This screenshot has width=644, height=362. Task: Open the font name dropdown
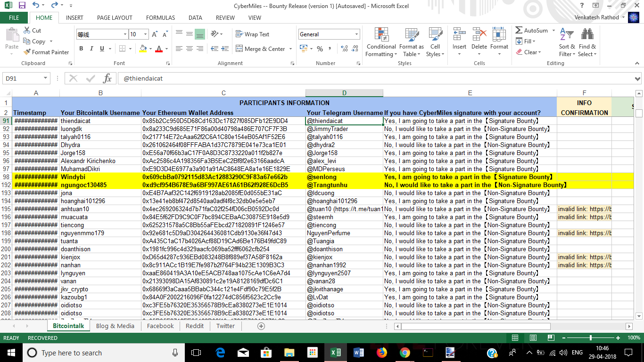[125, 34]
